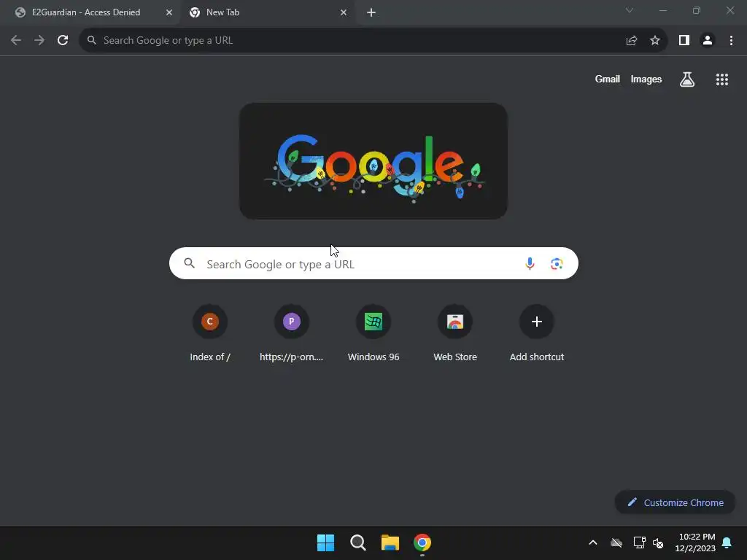Minimize the Chrome window

(663, 10)
